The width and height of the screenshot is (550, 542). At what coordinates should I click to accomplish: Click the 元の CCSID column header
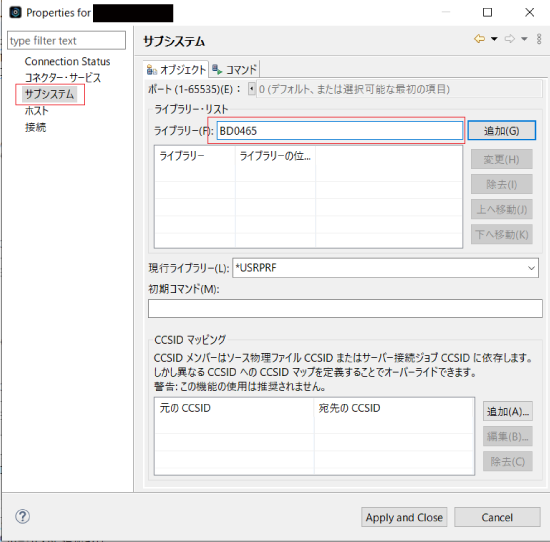tap(234, 408)
